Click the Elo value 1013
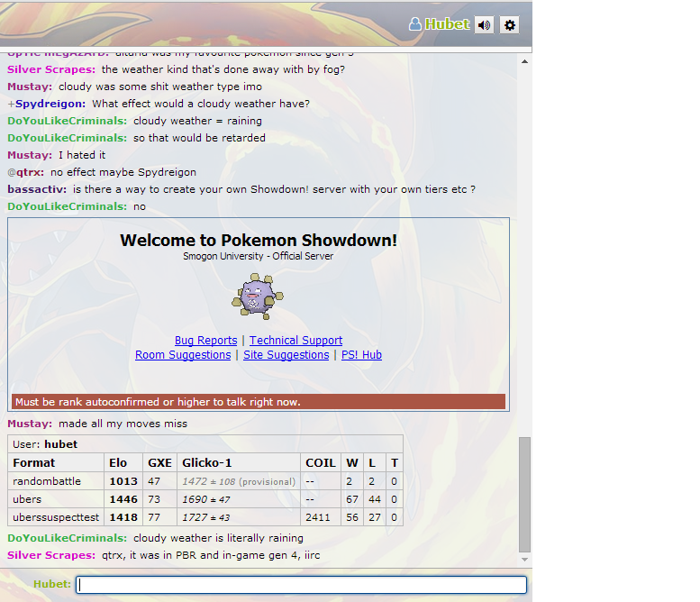Viewport: 700px width, 602px height. 123,481
